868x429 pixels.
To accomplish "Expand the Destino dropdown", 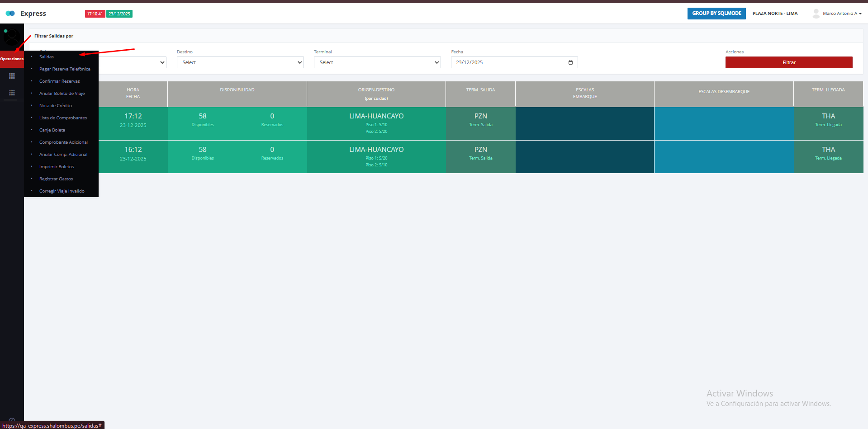I will point(240,62).
